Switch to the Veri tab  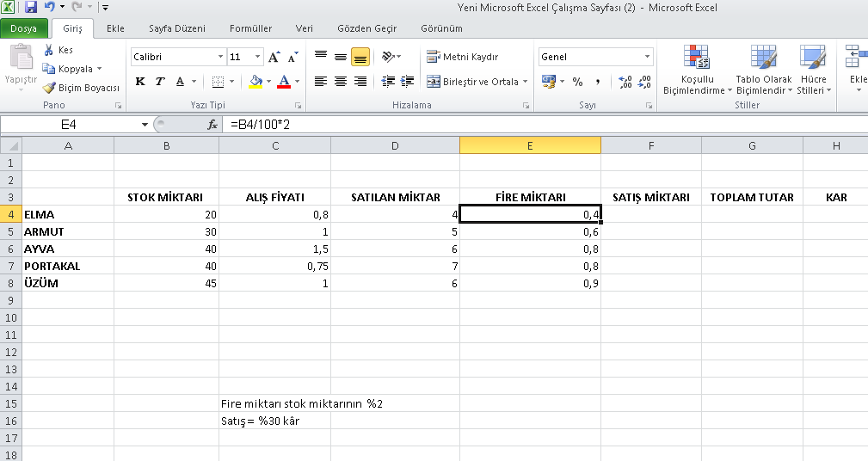(304, 28)
